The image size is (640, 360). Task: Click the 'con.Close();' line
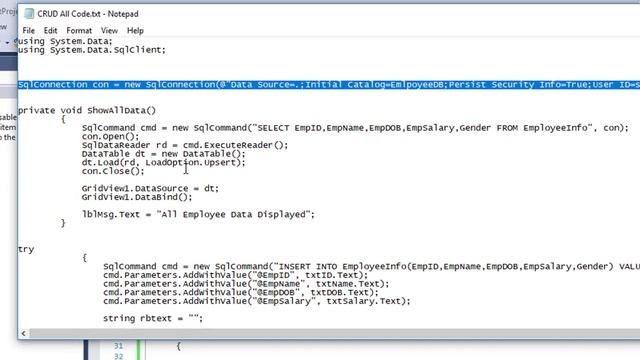(x=113, y=171)
